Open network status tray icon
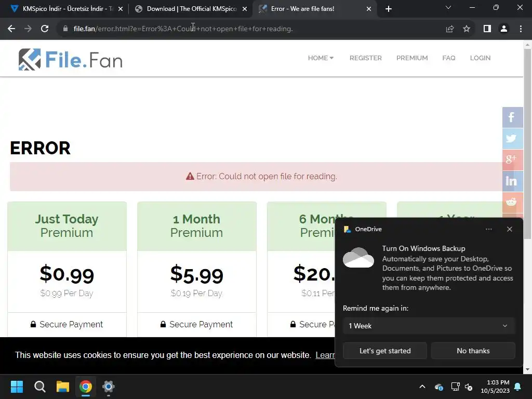The image size is (532, 399). (x=455, y=387)
